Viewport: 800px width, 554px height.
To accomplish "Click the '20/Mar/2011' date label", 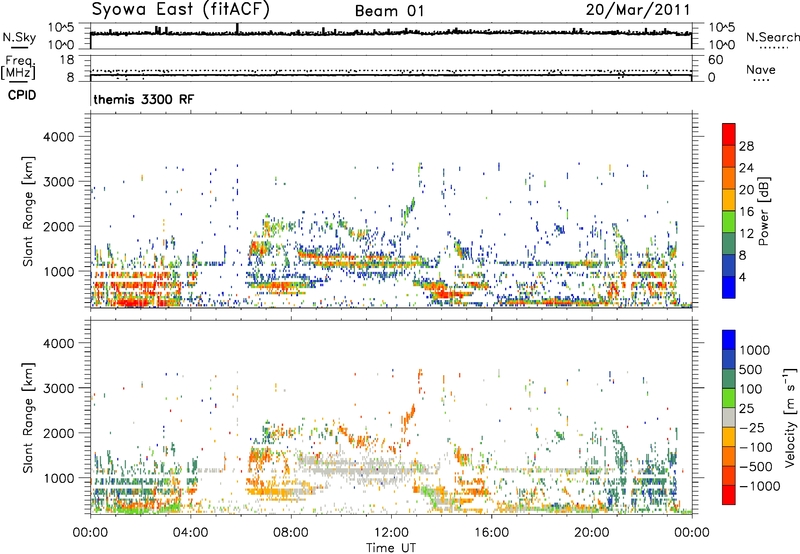I will coord(638,10).
